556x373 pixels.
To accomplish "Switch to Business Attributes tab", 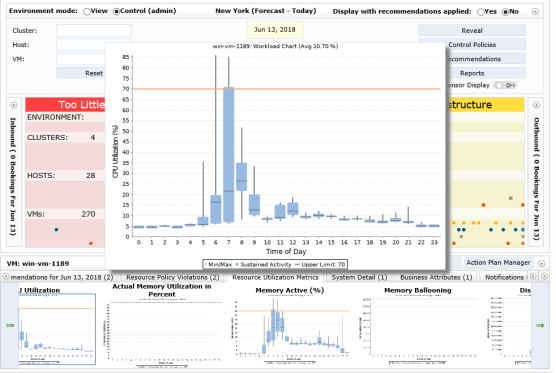I will coord(436,277).
